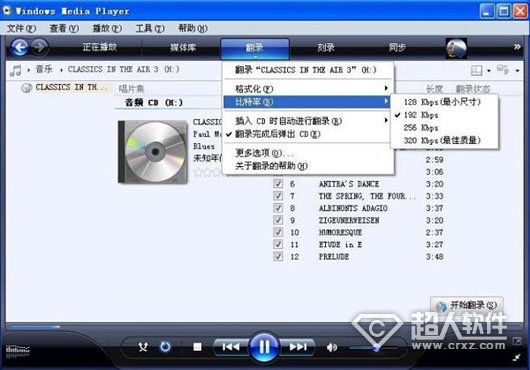The width and height of the screenshot is (530, 370).
Task: Open the 工具 menu
Action: 149,28
